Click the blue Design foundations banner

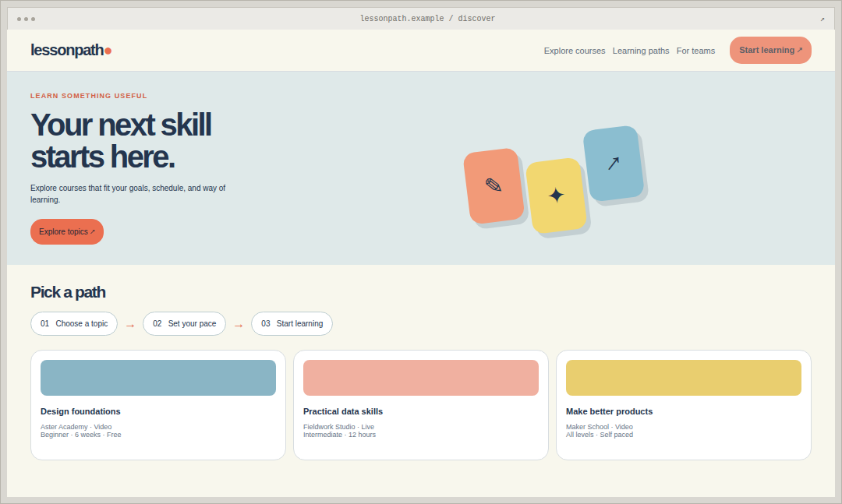pyautogui.click(x=158, y=378)
